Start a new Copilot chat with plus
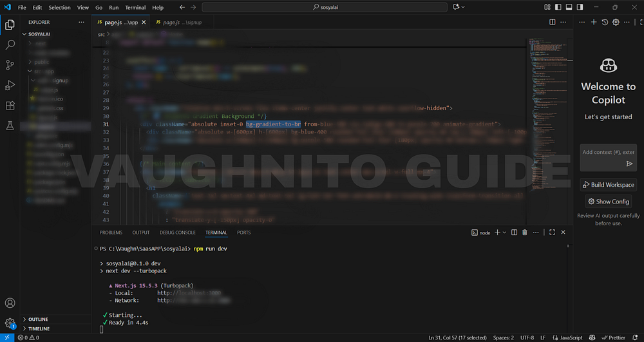The width and height of the screenshot is (644, 342). [594, 22]
